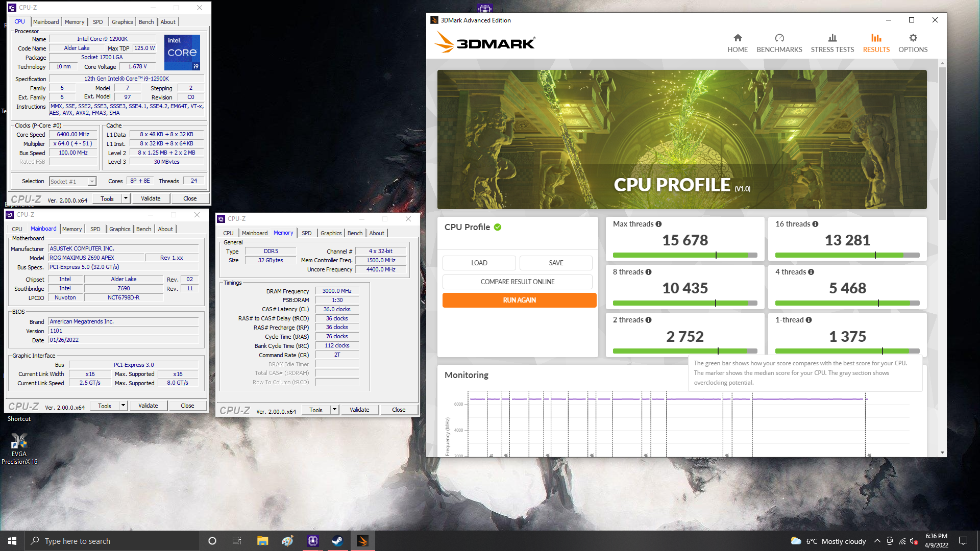Click Validate in the top CPU-Z window

tap(151, 198)
